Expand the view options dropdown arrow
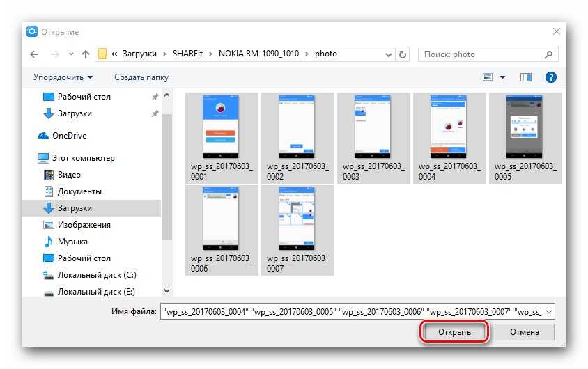The height and width of the screenshot is (369, 588). click(502, 77)
